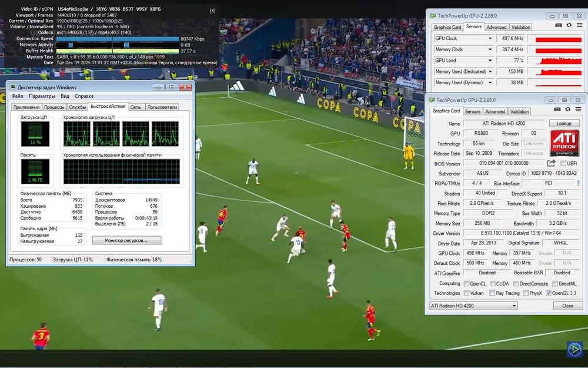Toggle the CUDA checkbox
The width and height of the screenshot is (588, 368).
[x=493, y=284]
